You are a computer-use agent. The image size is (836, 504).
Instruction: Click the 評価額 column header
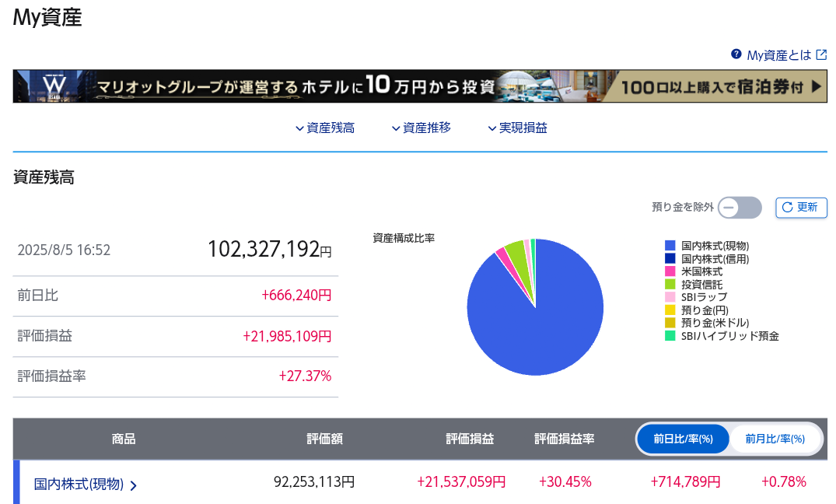[x=324, y=439]
